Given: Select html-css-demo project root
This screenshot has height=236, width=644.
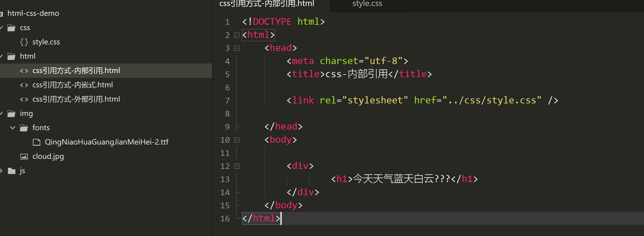Looking at the screenshot, I should (33, 13).
